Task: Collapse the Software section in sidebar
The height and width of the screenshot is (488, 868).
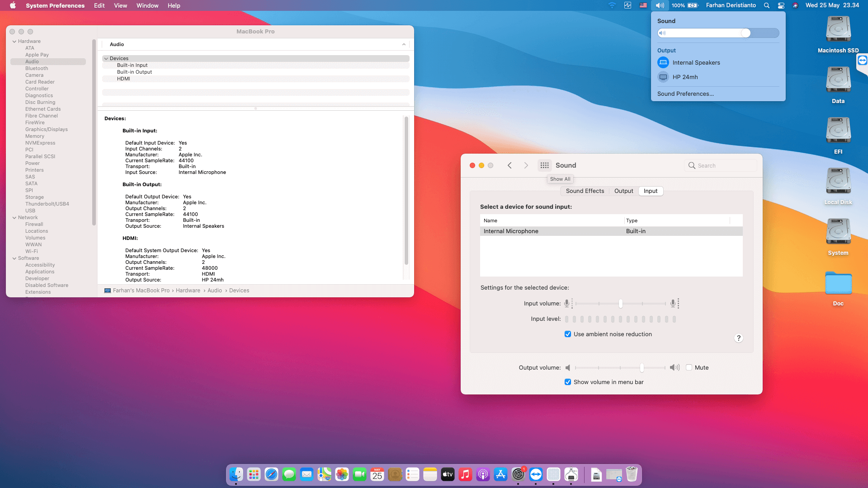Action: pos(14,258)
